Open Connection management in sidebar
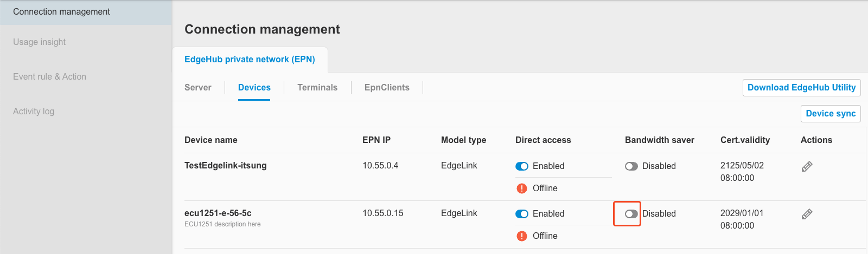This screenshot has width=868, height=254. 86,12
